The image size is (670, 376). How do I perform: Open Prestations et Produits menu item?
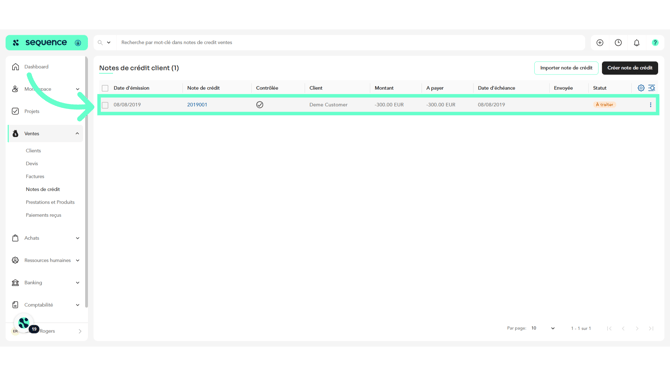(x=50, y=202)
